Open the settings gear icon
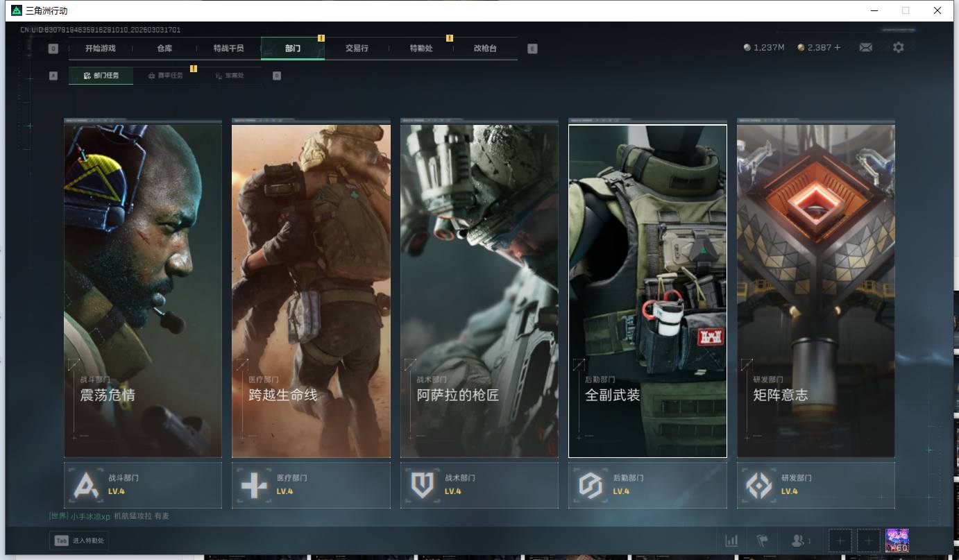The height and width of the screenshot is (560, 959). tap(898, 47)
